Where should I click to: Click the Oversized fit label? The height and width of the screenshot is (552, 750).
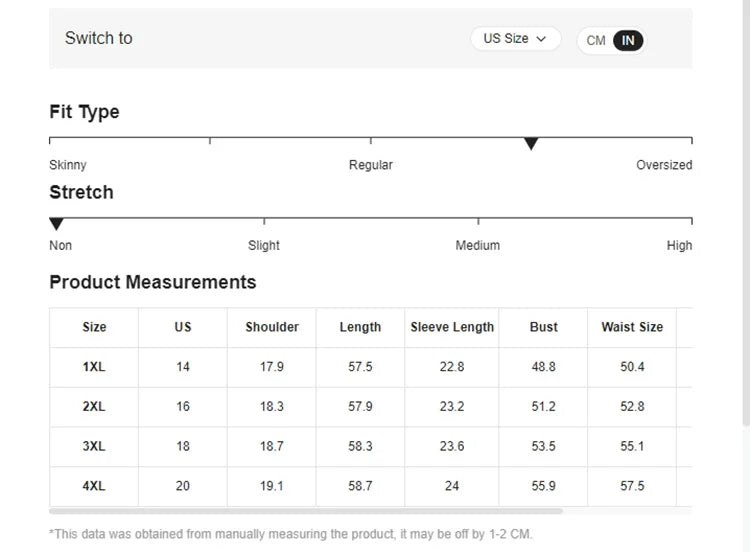click(x=664, y=165)
